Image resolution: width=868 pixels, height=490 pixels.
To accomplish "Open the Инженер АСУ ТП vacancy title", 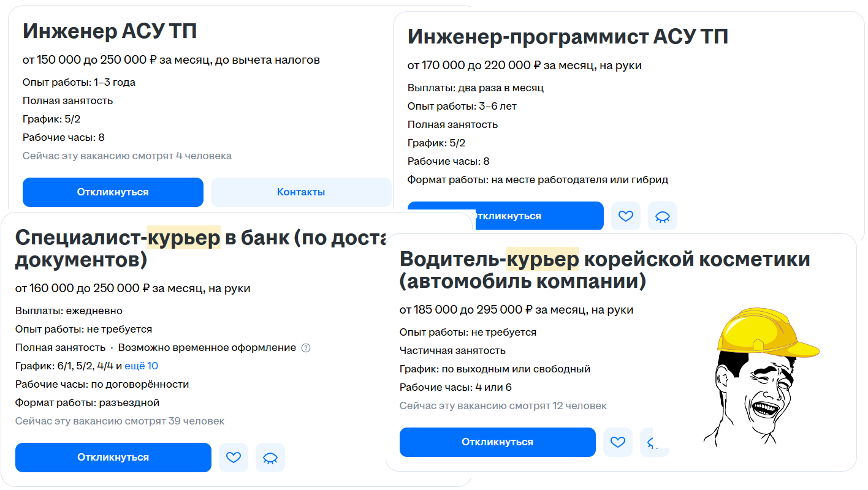I will tap(110, 31).
